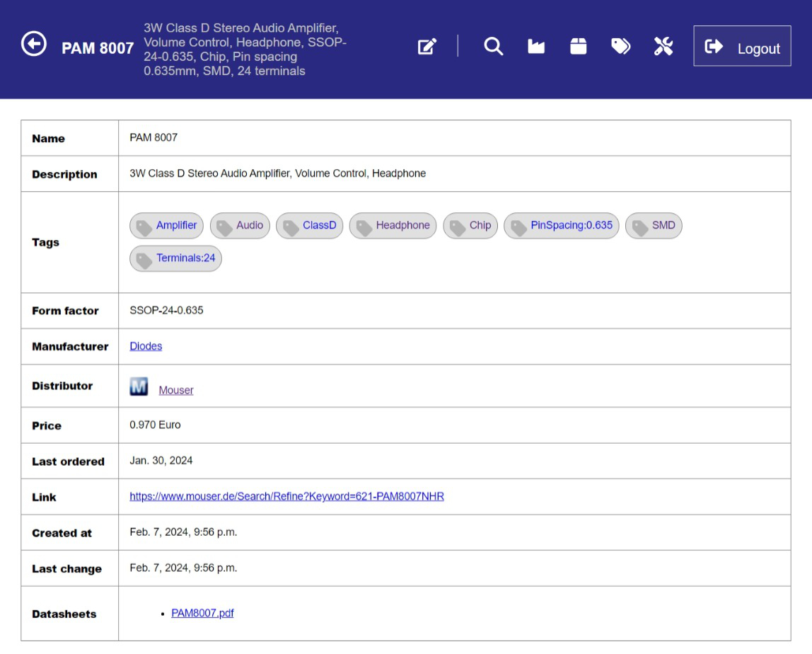The image size is (812, 654).
Task: Open the box storage icon
Action: click(579, 46)
